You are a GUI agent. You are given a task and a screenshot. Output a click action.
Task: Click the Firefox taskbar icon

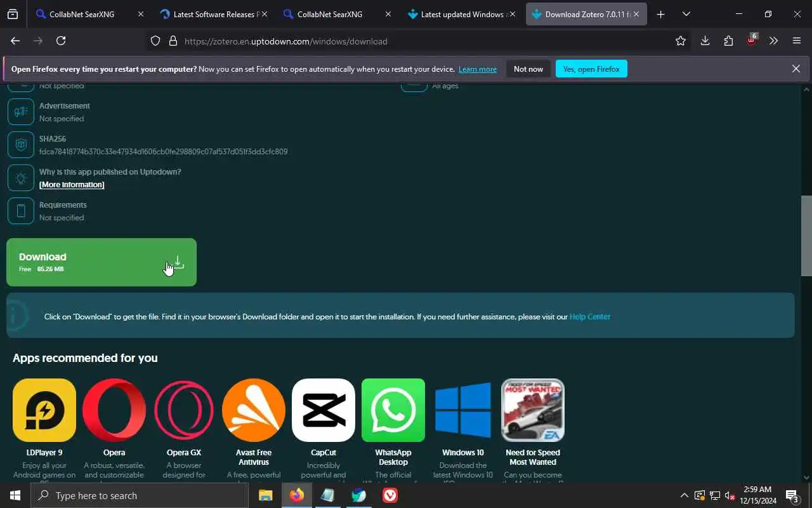[x=297, y=495]
